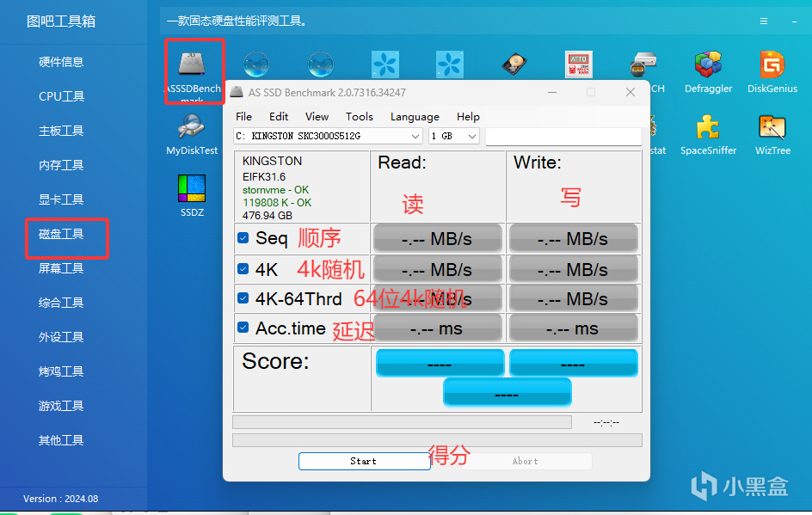Go to 显卡工具 in the sidebar
Image resolution: width=812 pixels, height=515 pixels.
61,199
